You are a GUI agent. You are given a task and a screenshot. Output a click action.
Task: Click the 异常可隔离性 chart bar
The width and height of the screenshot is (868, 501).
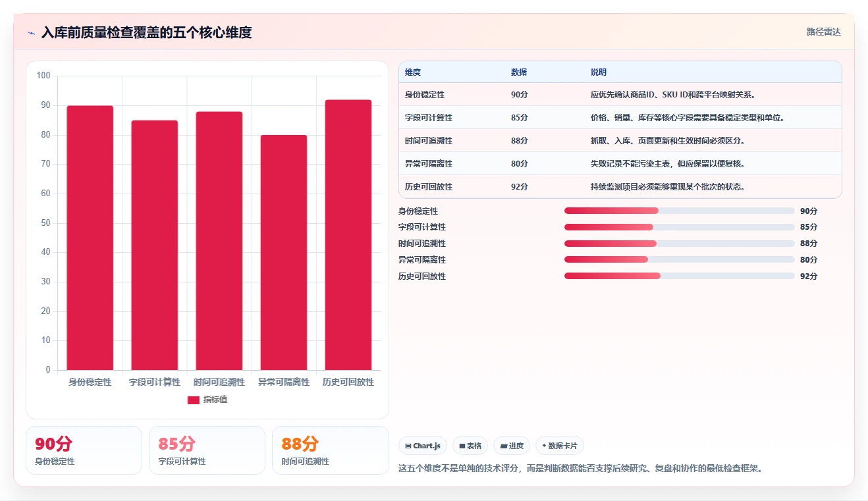coord(284,252)
